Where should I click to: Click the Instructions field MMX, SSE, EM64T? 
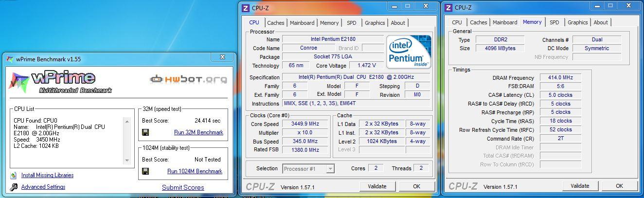click(356, 104)
